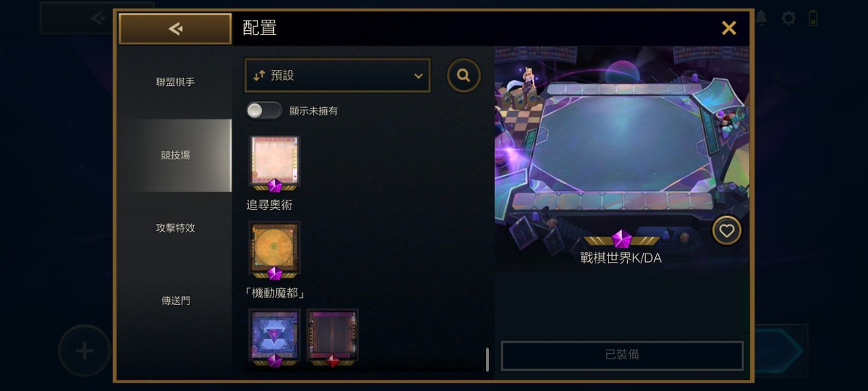
Task: Click the arena list scrollbar
Action: pyautogui.click(x=487, y=359)
